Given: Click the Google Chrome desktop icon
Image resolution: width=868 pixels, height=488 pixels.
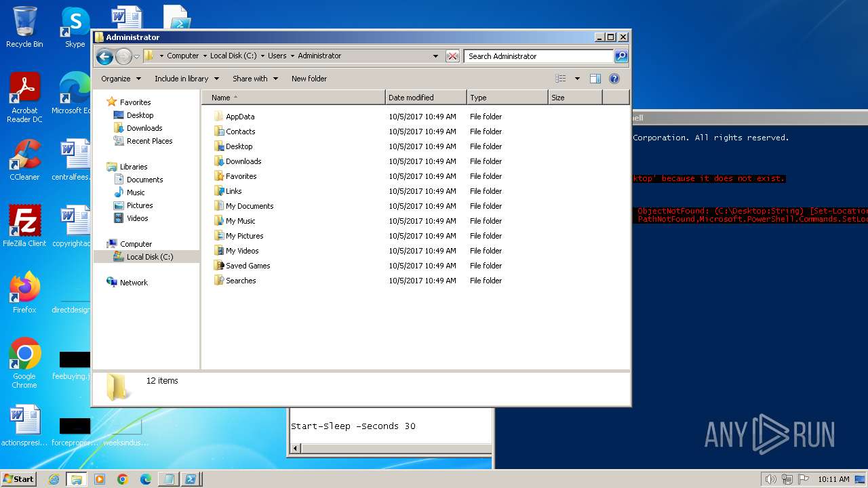Looking at the screenshot, I should click(24, 363).
